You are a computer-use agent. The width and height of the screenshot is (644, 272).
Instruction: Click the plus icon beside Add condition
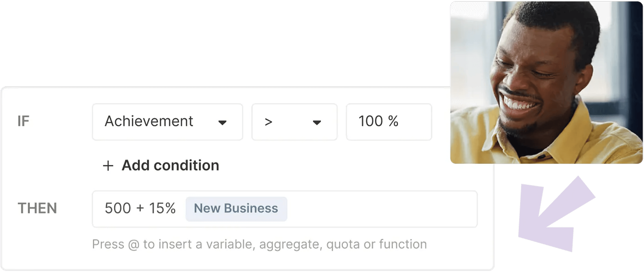click(108, 166)
